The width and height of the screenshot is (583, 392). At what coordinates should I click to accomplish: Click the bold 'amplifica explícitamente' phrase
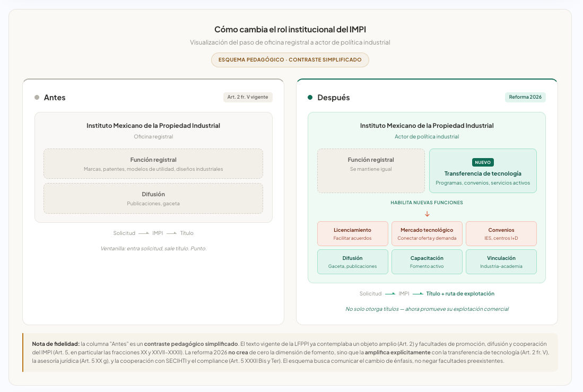(x=397, y=352)
